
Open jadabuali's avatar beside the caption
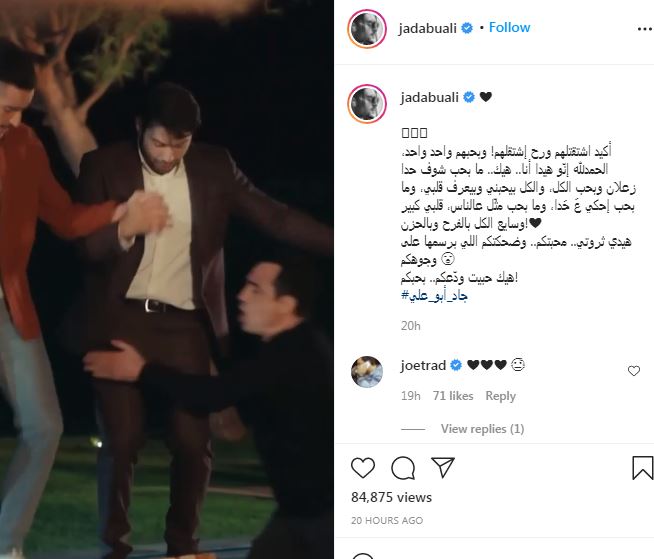(367, 104)
